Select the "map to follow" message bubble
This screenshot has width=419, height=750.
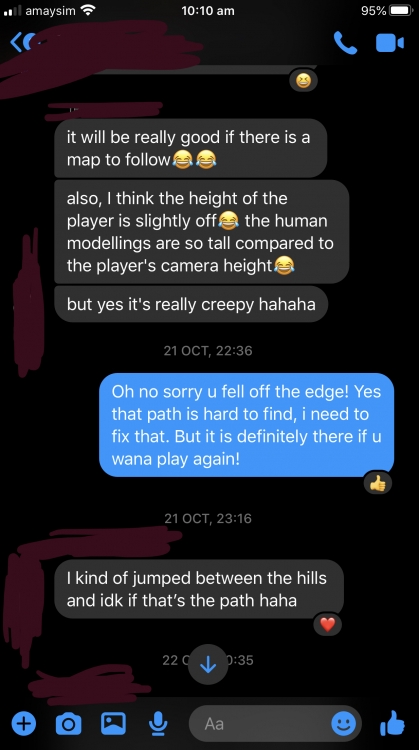(190, 148)
